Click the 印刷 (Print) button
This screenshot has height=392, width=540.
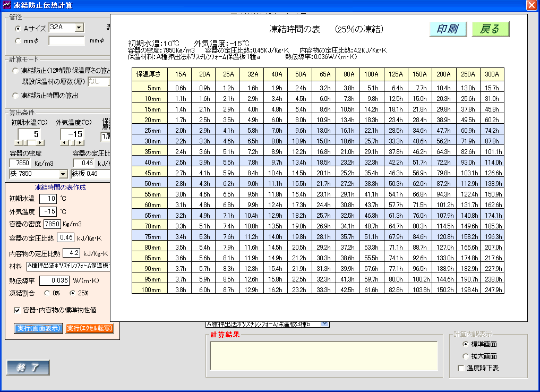(447, 29)
